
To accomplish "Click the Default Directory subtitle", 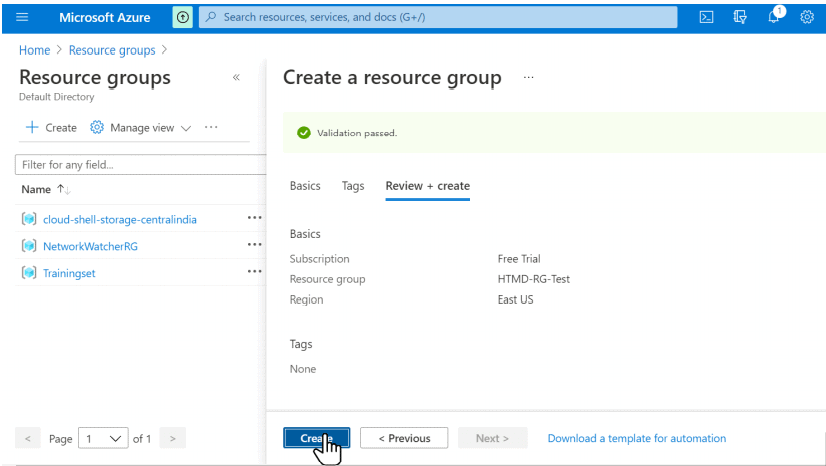I will coord(56,97).
